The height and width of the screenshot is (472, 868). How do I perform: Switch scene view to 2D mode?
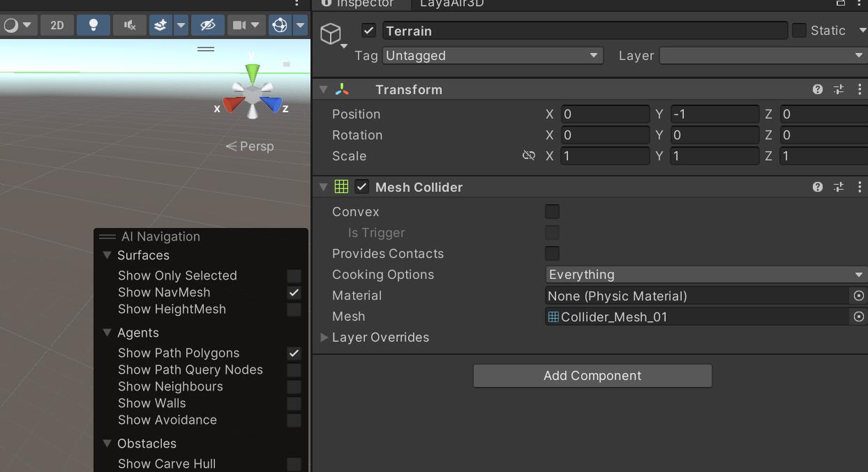57,25
